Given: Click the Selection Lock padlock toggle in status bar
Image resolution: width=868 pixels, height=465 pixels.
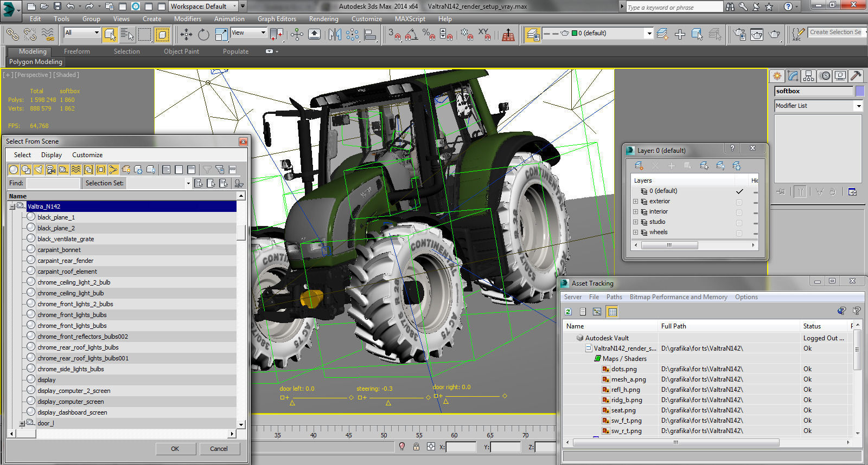Looking at the screenshot, I should [416, 447].
